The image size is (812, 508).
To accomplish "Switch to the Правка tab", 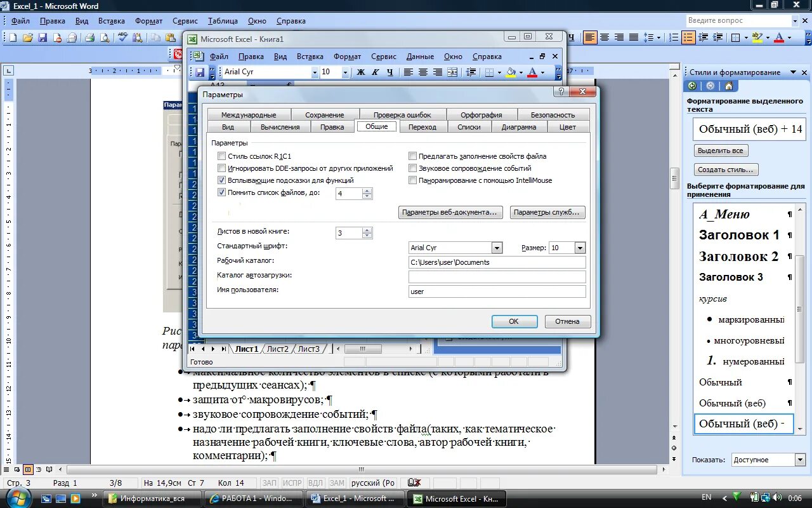I will [x=332, y=127].
